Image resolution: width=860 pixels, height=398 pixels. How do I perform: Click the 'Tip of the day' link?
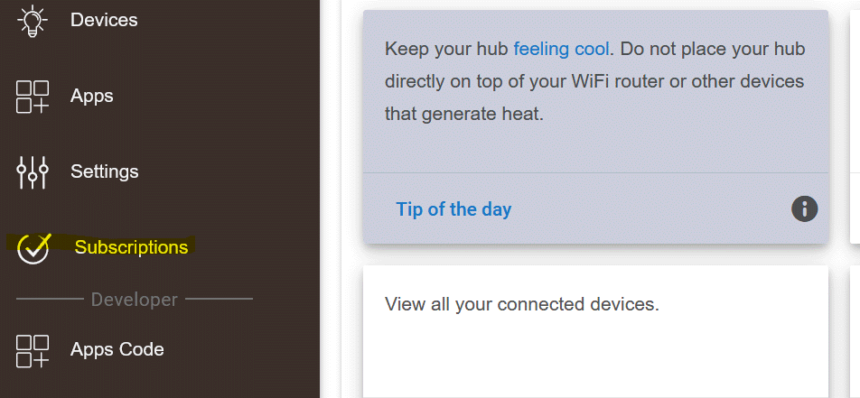click(454, 209)
